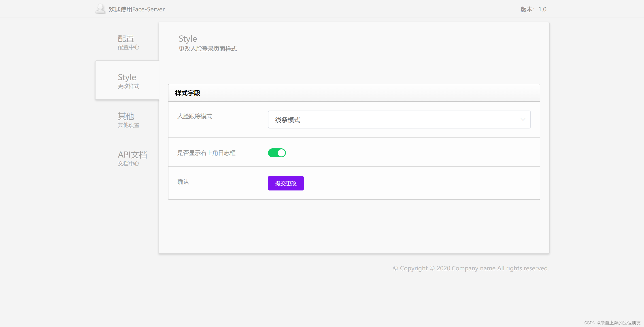Expand the 人脸跟踪模式 dropdown arrow
The image size is (644, 327).
[x=523, y=120]
